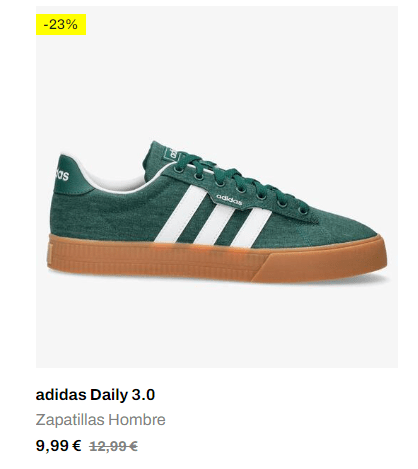Image resolution: width=418 pixels, height=469 pixels.
Task: Click the crossed-out 12,99 € original price
Action: coord(113,446)
